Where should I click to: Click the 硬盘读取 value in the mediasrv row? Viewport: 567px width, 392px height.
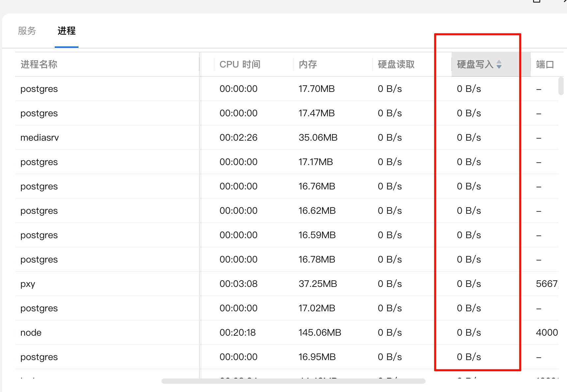pos(390,138)
